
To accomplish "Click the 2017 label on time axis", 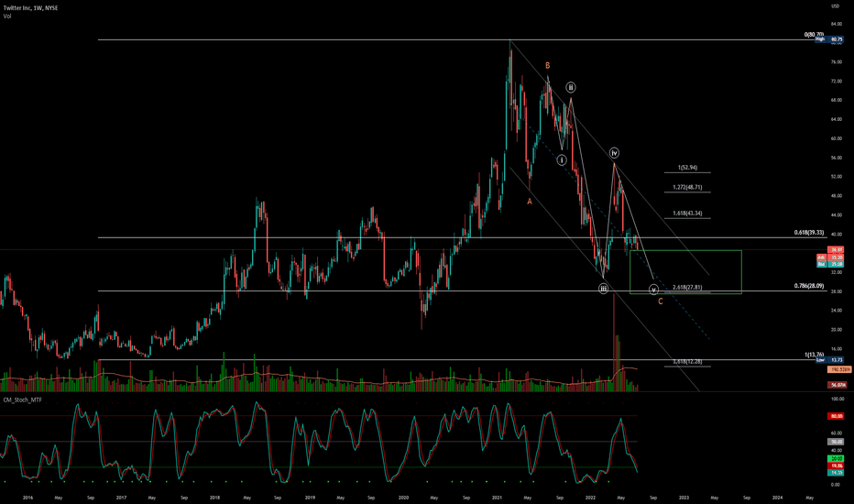I will point(122,498).
